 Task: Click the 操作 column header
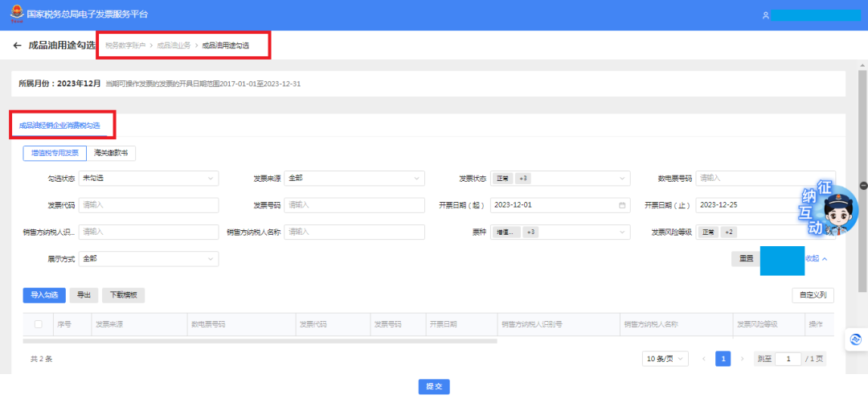[816, 324]
